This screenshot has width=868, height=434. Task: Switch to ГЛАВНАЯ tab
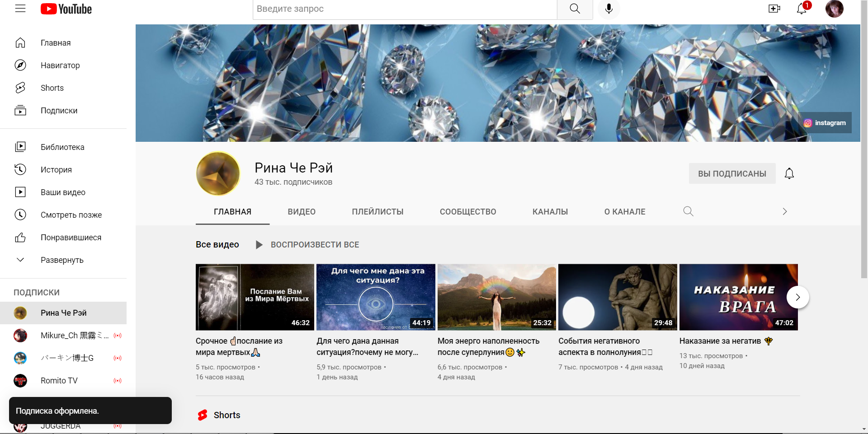232,212
